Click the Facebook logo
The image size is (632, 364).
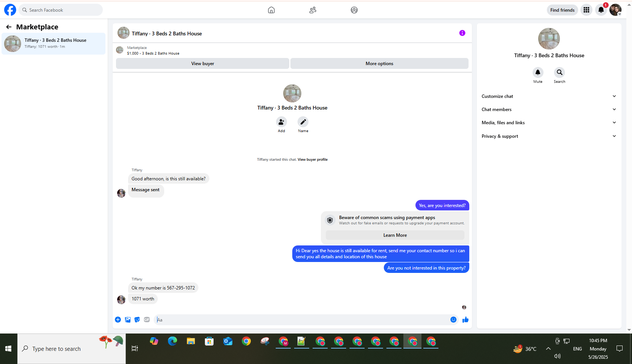coord(10,10)
